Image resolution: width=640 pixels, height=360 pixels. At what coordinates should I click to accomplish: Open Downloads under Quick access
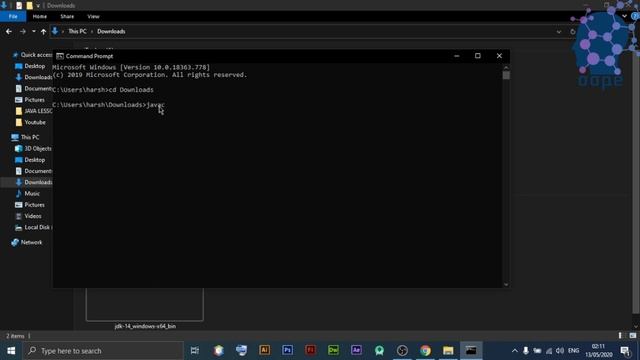[x=34, y=77]
